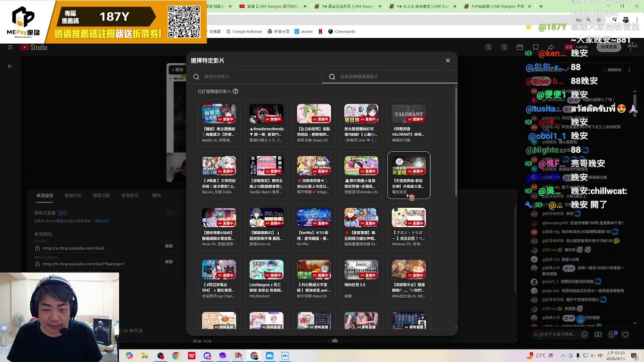
Task: Select the Ichigo 浣熊推幣機 video
Action: 313,175
